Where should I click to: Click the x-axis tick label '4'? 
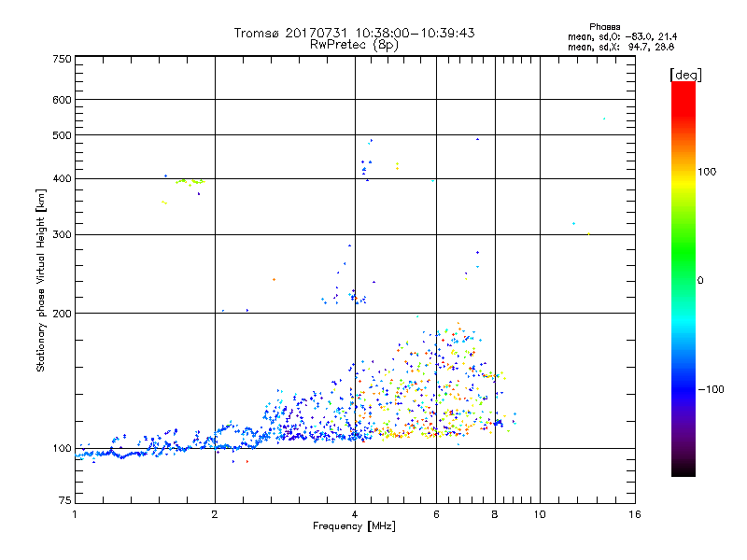[x=355, y=514]
